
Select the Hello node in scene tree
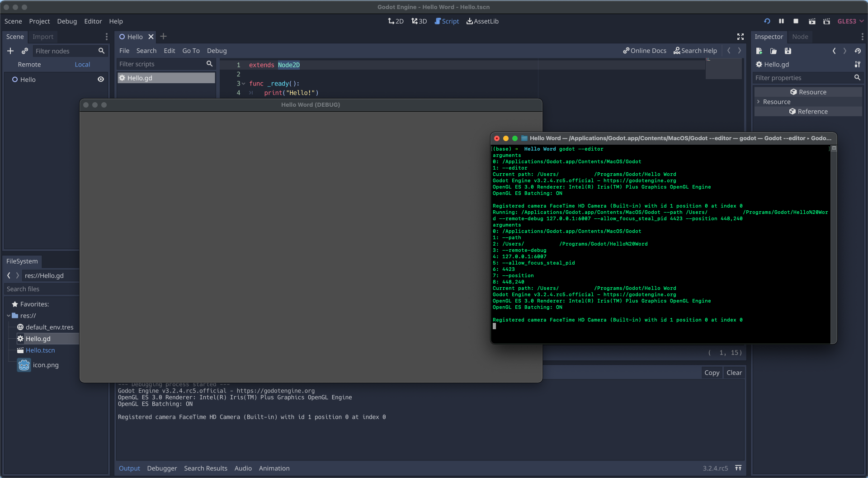point(28,80)
